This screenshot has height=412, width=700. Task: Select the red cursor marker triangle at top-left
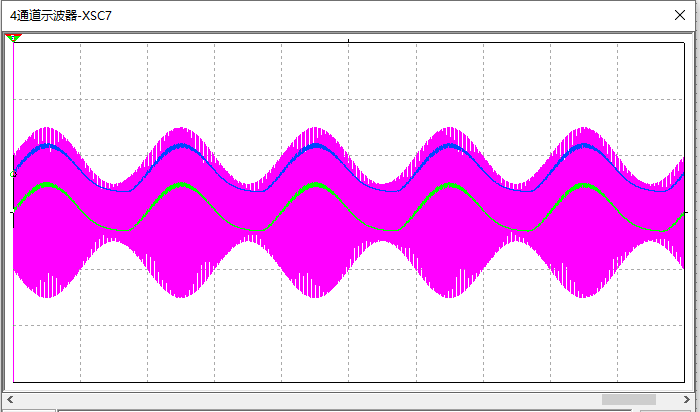point(14,38)
